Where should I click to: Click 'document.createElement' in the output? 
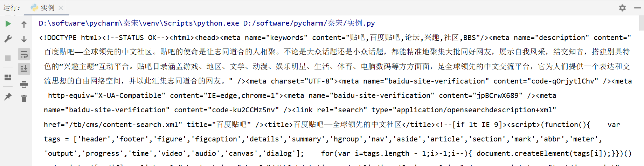(523, 153)
